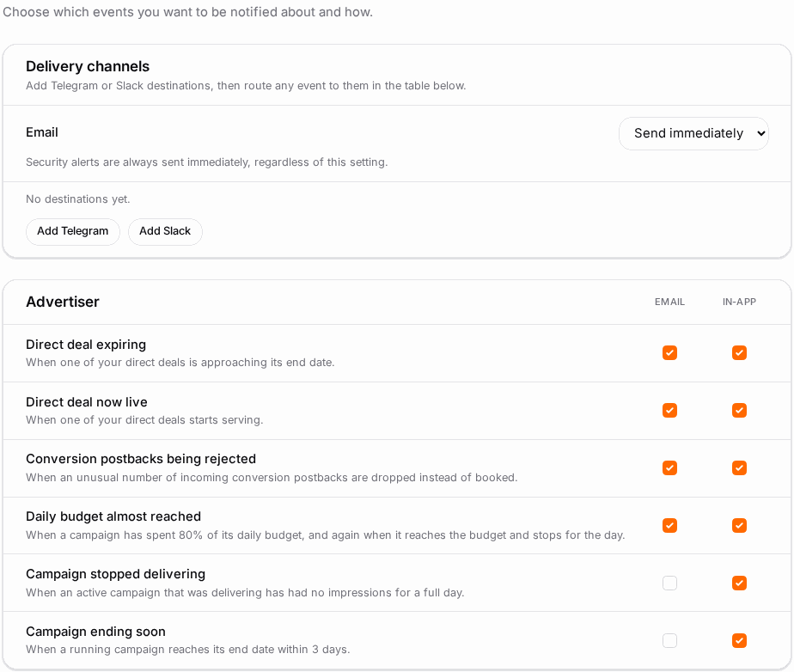The height and width of the screenshot is (672, 794).
Task: Click the Direct deal expiring title
Action: (86, 345)
